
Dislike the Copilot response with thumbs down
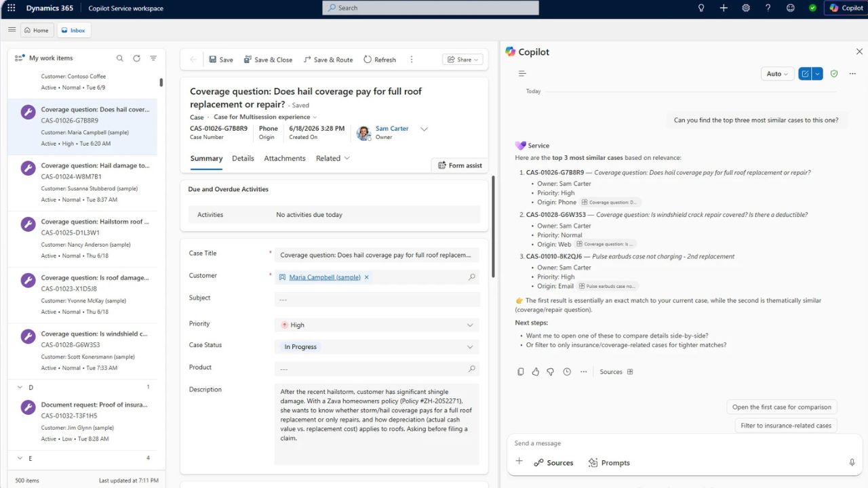551,372
